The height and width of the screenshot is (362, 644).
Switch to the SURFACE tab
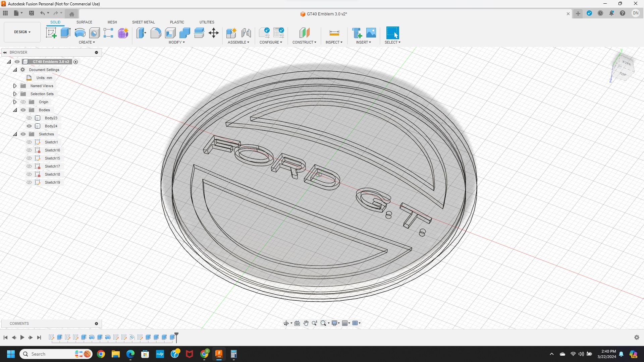coord(84,22)
